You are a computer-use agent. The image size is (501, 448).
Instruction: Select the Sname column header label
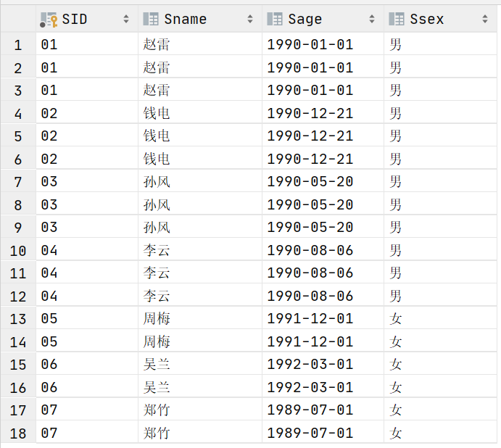[x=186, y=19]
